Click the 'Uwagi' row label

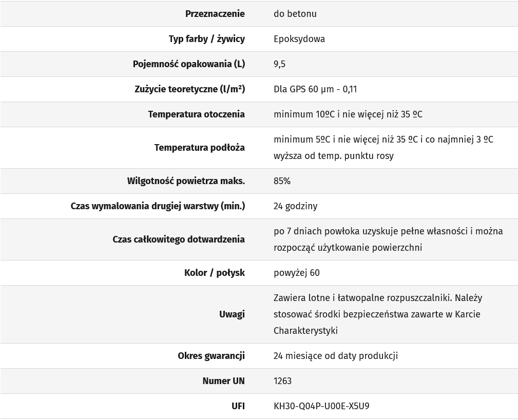tap(232, 314)
